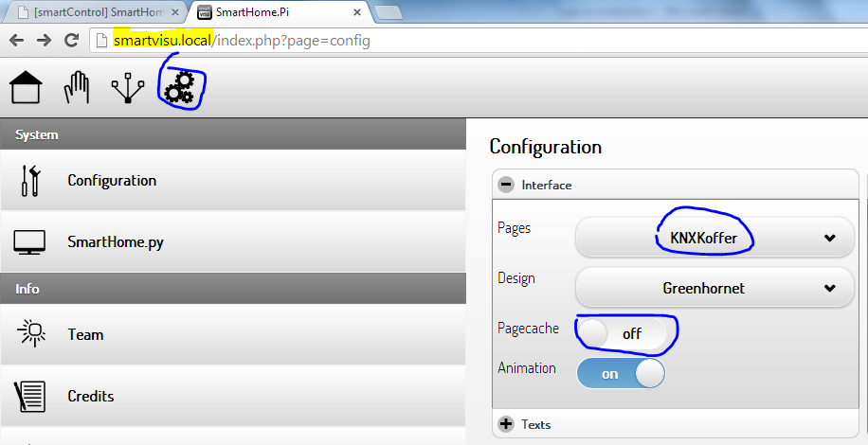
Task: Click the document icon beside Credits
Action: 30,397
